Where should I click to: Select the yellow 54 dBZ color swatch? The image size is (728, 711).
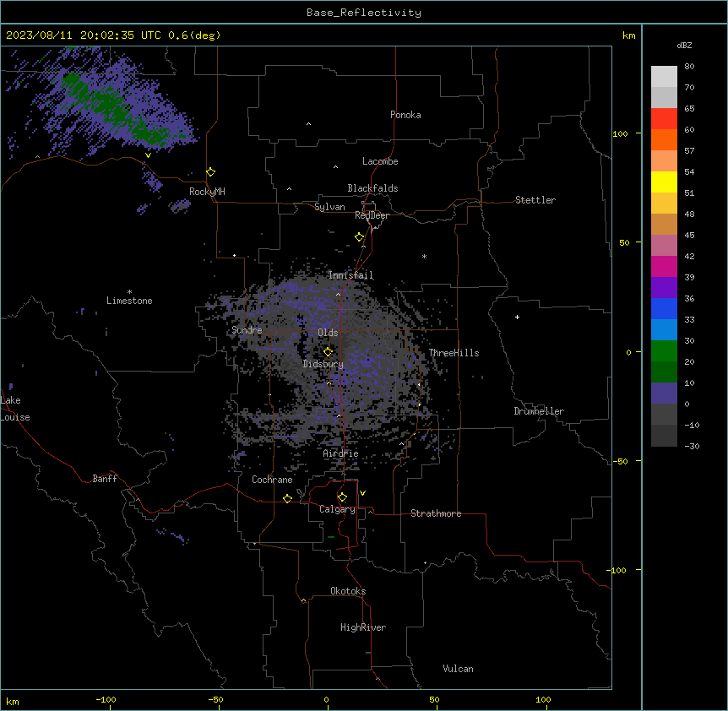click(664, 182)
